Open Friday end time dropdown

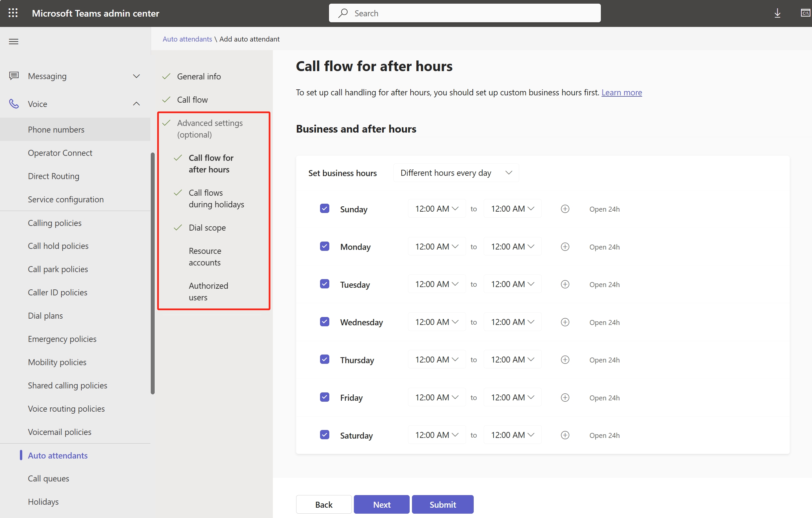pyautogui.click(x=513, y=397)
